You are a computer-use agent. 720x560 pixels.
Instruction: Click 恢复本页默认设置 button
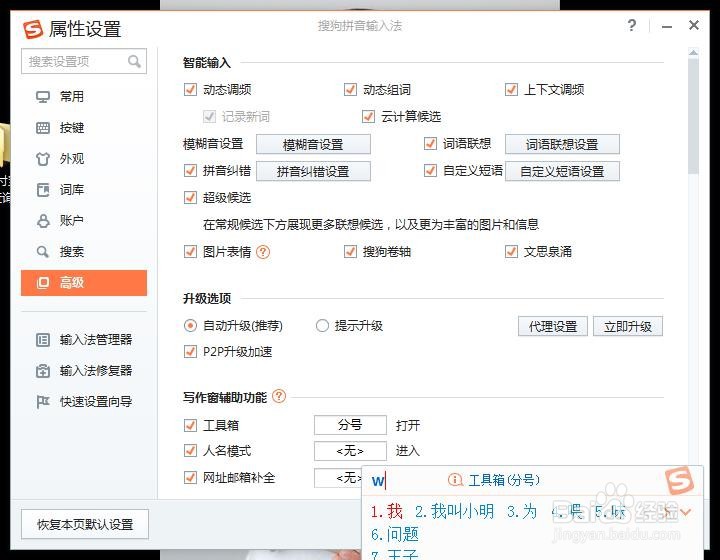click(x=85, y=524)
